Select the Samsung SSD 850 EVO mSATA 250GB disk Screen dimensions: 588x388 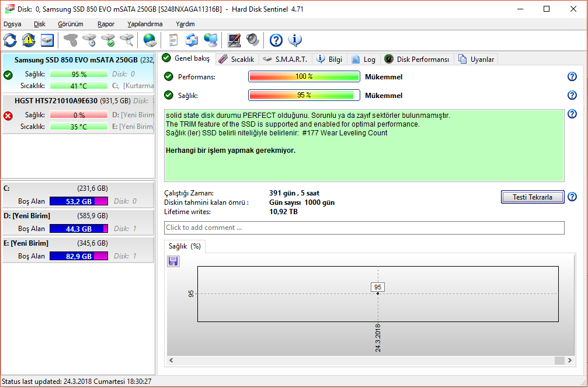(x=78, y=73)
